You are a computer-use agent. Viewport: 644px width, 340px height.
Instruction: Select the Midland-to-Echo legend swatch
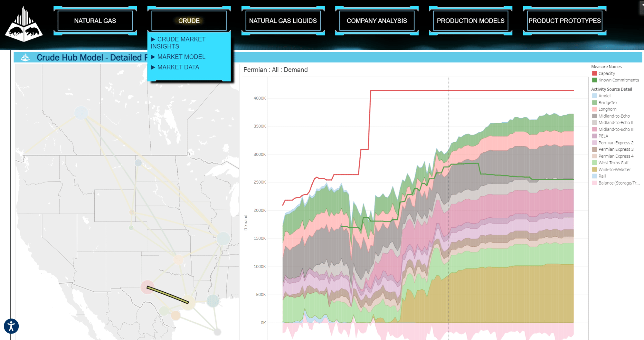[594, 116]
